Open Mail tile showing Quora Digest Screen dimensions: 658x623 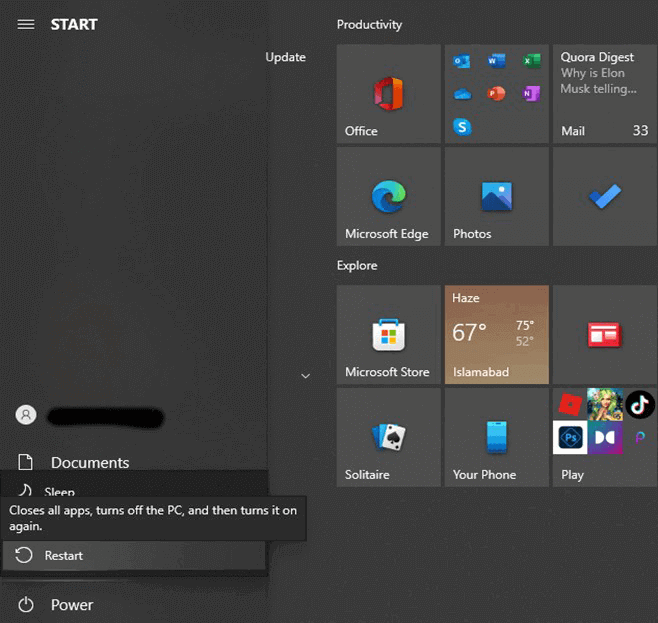tap(604, 94)
